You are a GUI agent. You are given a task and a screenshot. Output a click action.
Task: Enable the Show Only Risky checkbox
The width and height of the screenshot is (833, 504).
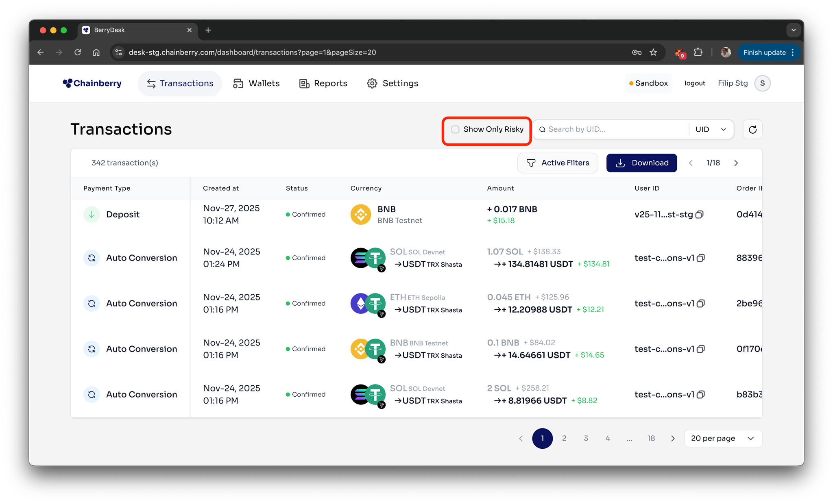pyautogui.click(x=455, y=129)
